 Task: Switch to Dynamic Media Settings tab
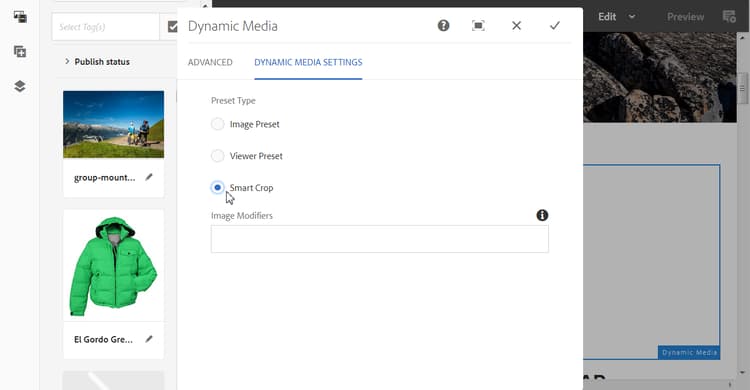pos(308,62)
